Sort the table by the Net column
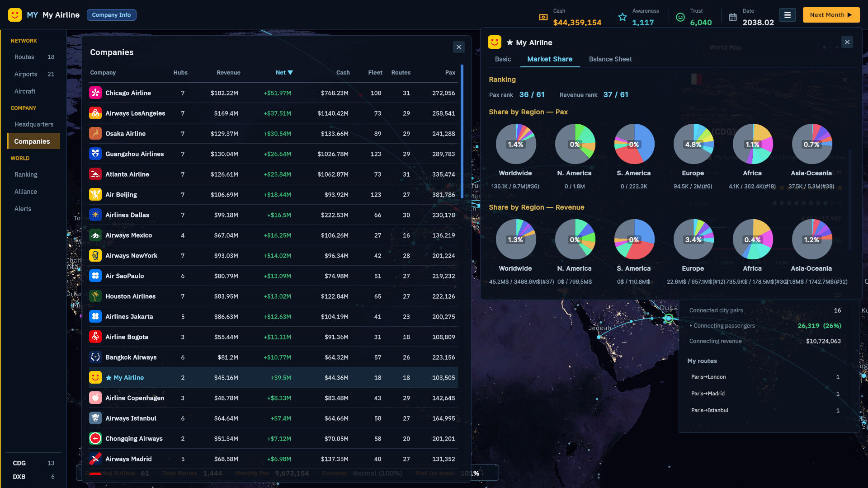Viewport: 868px width, 488px height. 284,72
